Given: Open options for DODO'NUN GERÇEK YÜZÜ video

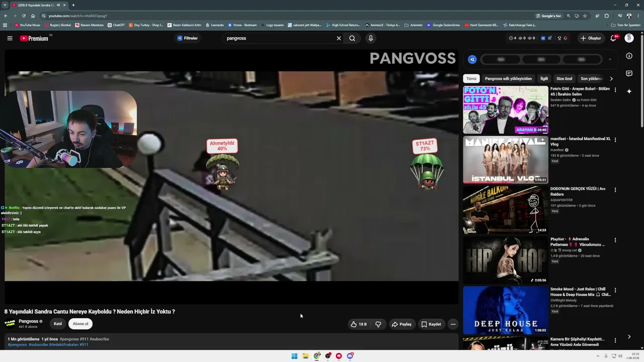Looking at the screenshot, I should click(615, 190).
